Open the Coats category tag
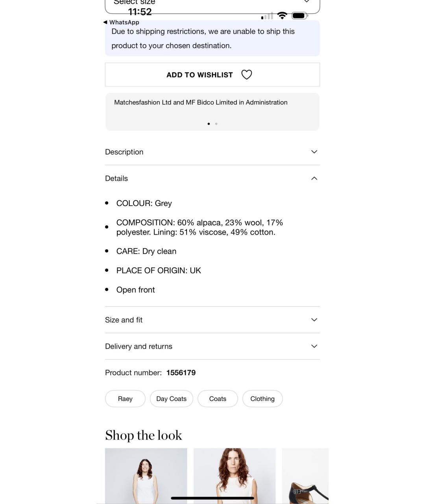Image resolution: width=425 pixels, height=504 pixels. point(218,398)
